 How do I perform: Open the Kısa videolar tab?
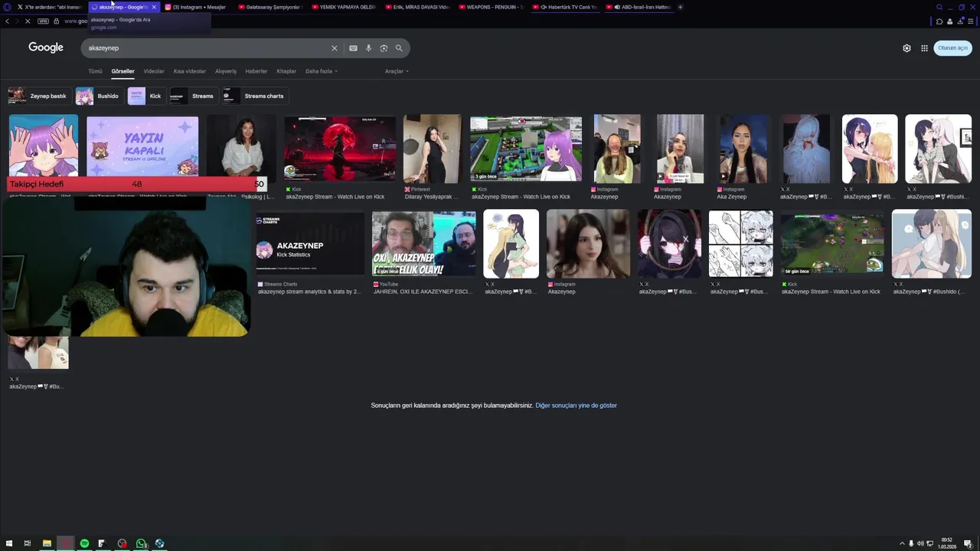click(190, 71)
